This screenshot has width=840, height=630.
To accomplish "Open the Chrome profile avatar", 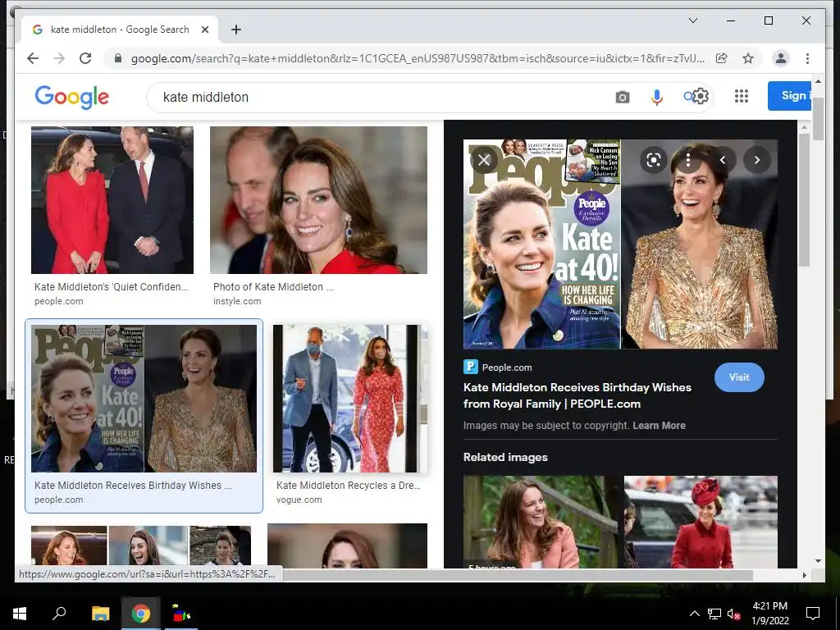I will 781,58.
